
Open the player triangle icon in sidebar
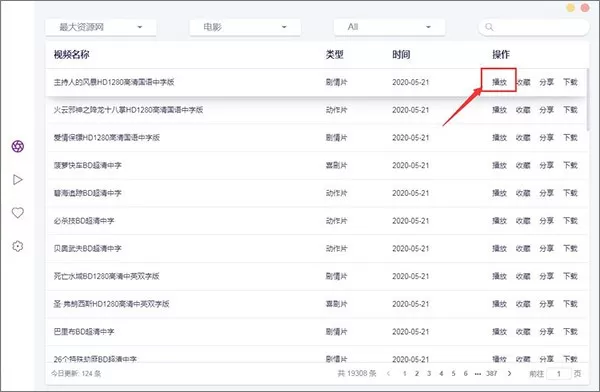pyautogui.click(x=18, y=180)
